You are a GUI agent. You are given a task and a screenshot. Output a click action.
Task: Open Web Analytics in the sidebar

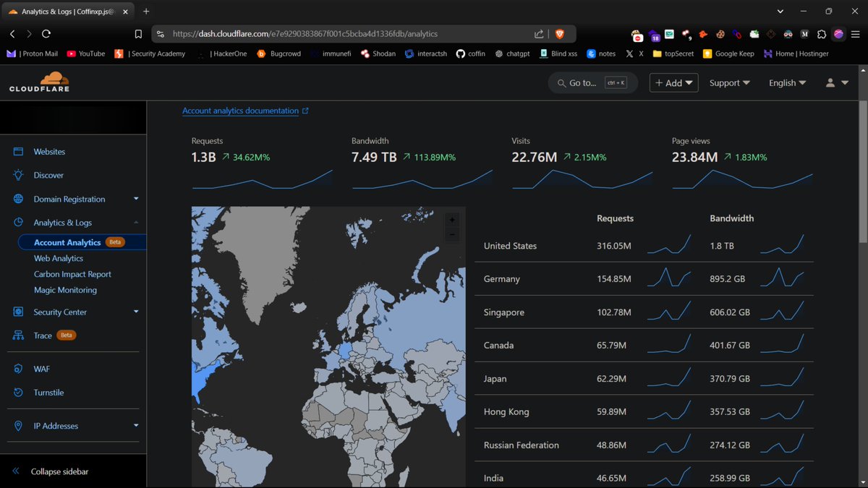point(59,258)
